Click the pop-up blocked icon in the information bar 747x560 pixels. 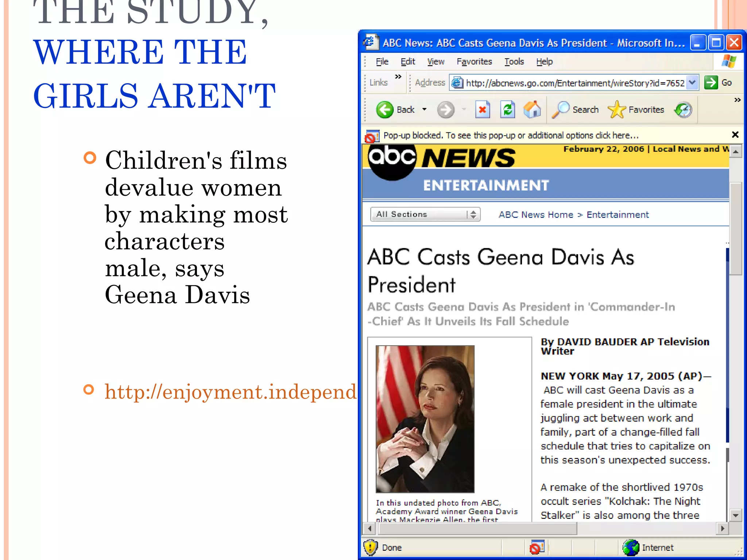point(372,136)
